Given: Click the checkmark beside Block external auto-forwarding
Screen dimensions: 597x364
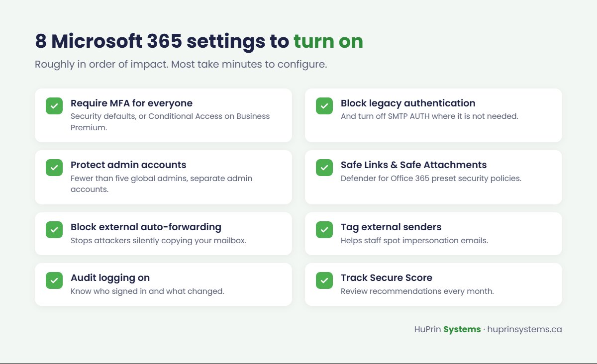Looking at the screenshot, I should click(x=54, y=230).
